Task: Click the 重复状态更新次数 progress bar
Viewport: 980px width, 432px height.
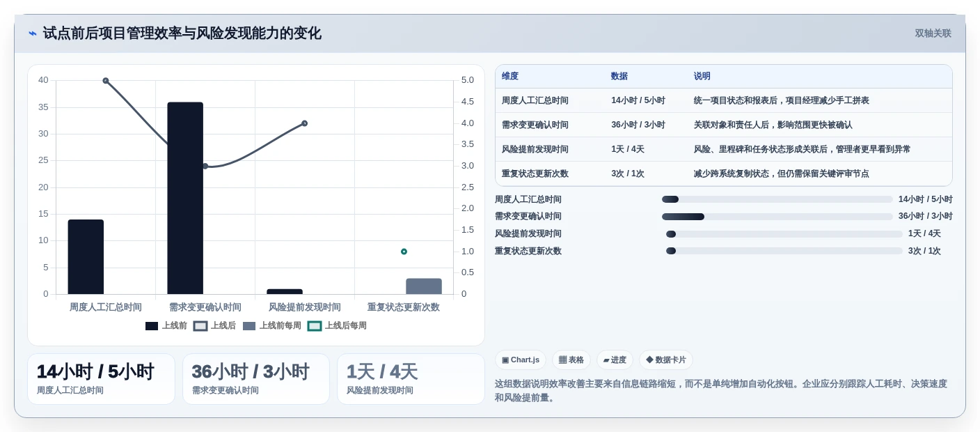Action: tap(784, 251)
